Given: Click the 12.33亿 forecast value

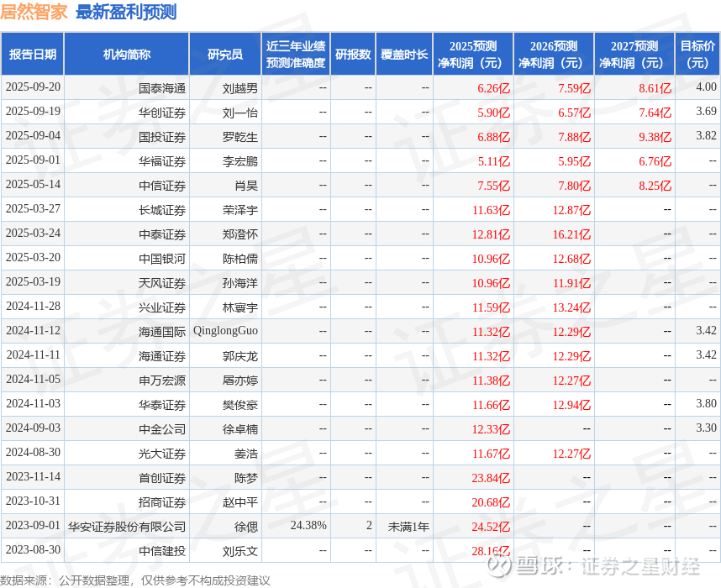Looking at the screenshot, I should [x=491, y=429].
